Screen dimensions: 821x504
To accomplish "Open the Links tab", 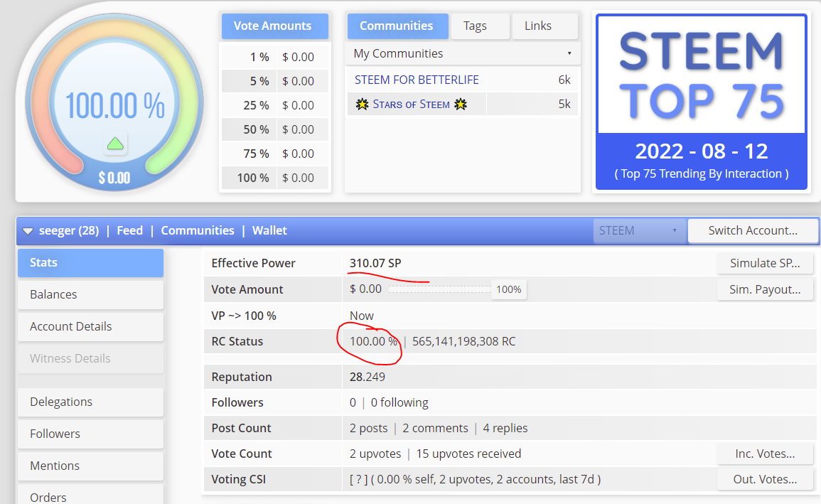I will click(x=544, y=26).
